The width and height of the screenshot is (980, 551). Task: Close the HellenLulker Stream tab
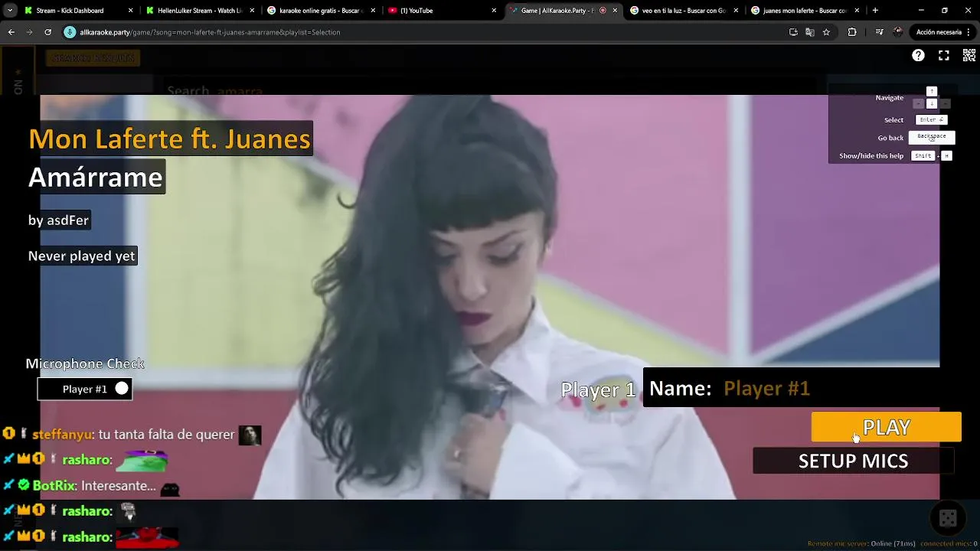click(252, 11)
